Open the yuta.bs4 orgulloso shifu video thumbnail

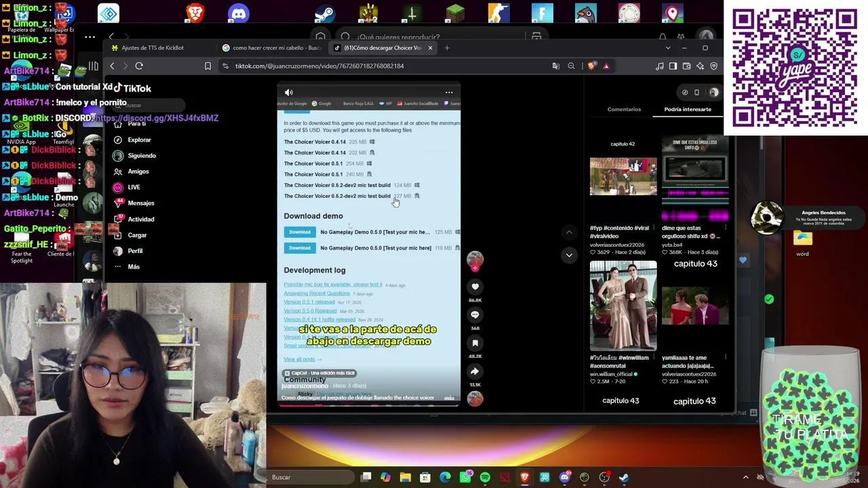pyautogui.click(x=695, y=180)
